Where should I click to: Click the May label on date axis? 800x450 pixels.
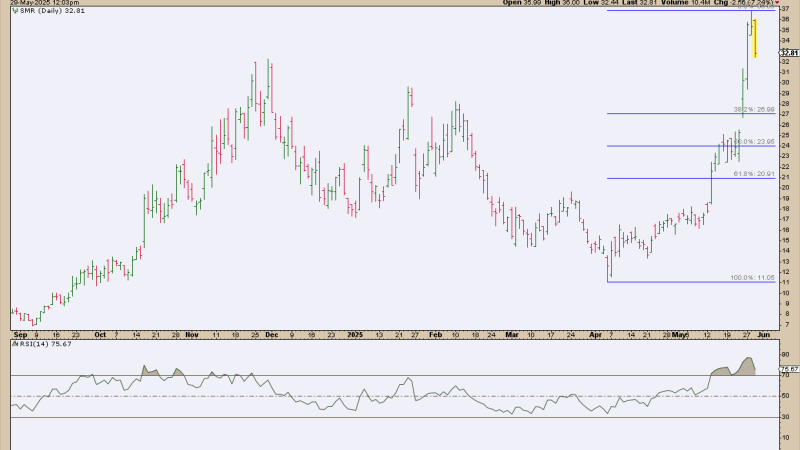pyautogui.click(x=678, y=335)
